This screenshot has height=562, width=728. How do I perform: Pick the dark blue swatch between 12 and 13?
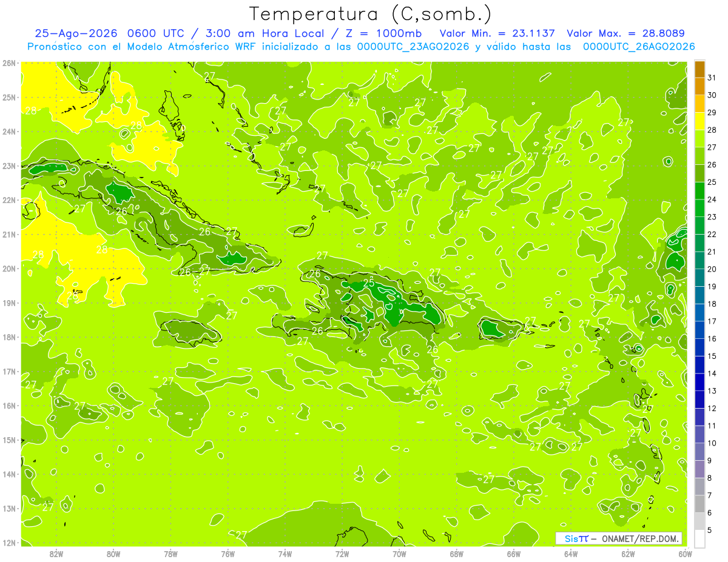[699, 399]
